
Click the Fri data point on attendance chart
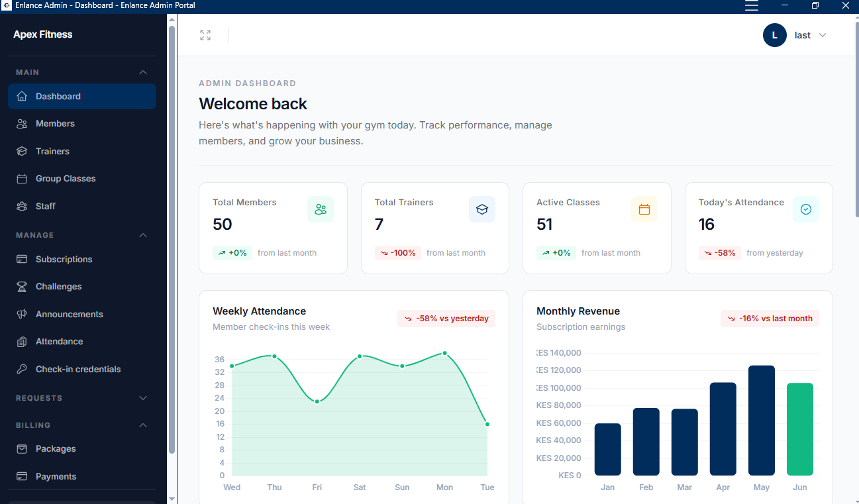(x=317, y=401)
